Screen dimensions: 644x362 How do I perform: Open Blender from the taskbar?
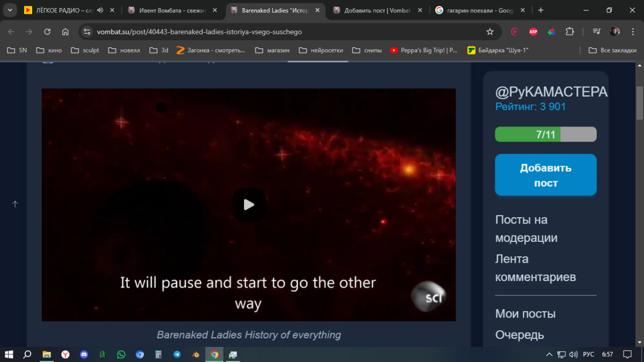196,354
